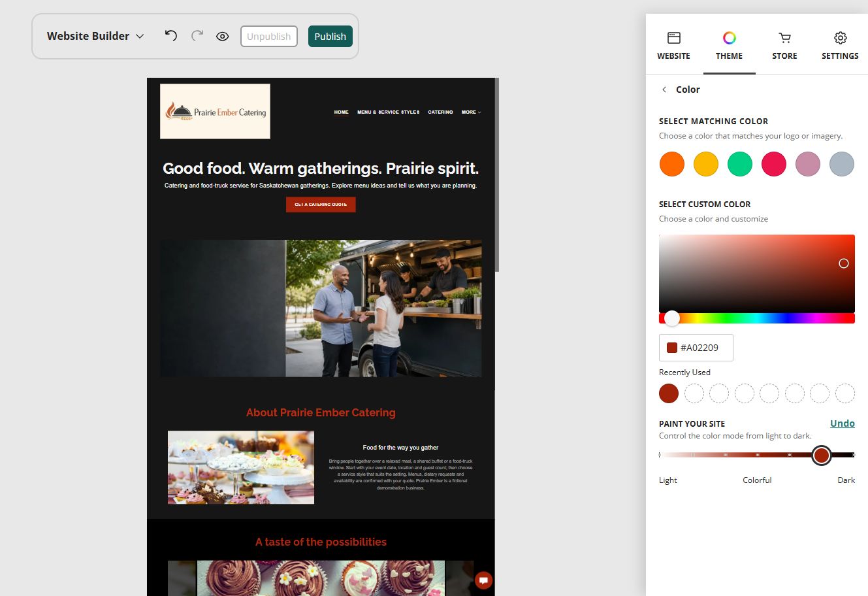868x596 pixels.
Task: Click the hue slider handle
Action: pos(672,318)
